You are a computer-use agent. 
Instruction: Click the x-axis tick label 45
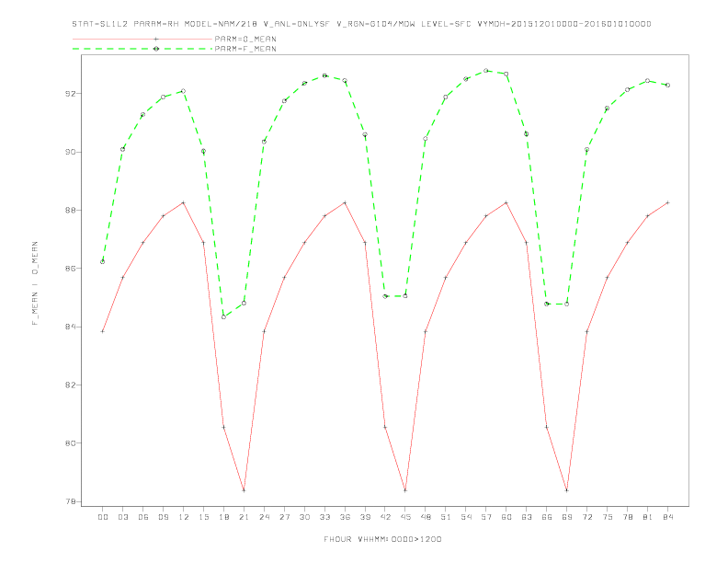[405, 517]
